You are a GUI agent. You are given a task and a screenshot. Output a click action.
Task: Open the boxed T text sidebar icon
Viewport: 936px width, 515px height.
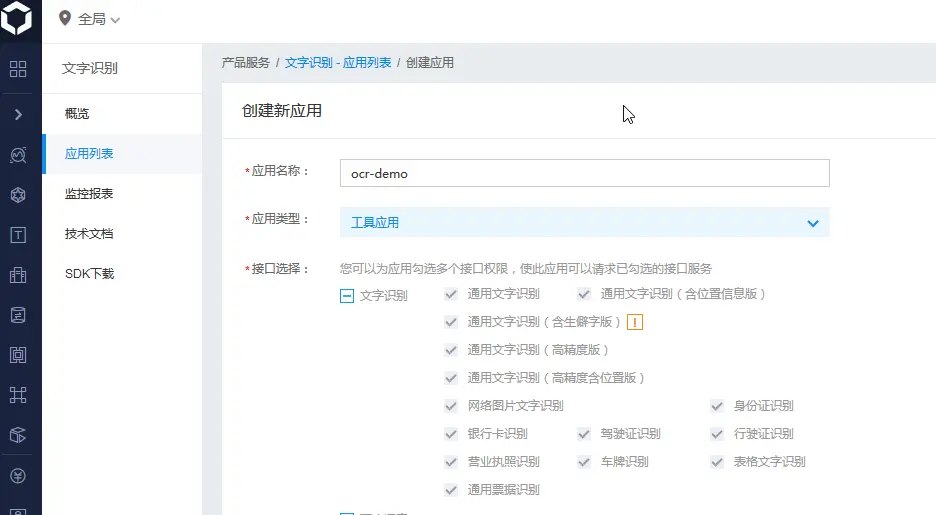click(18, 235)
